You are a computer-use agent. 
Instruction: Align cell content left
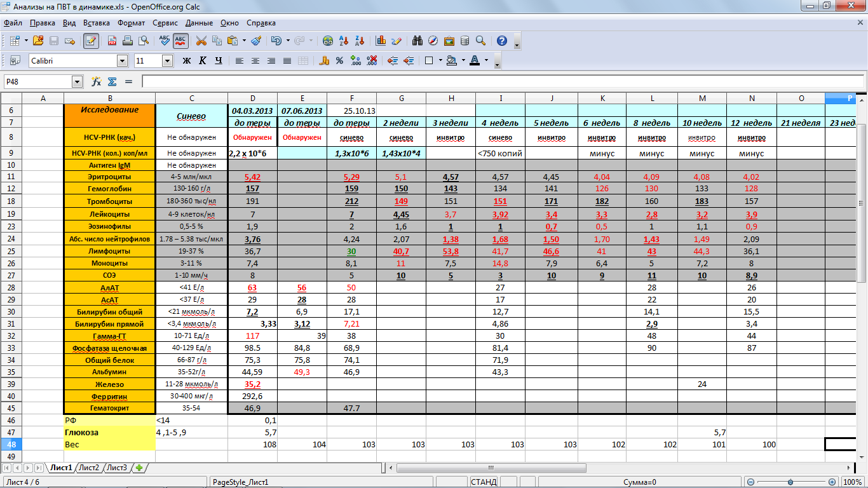click(240, 61)
